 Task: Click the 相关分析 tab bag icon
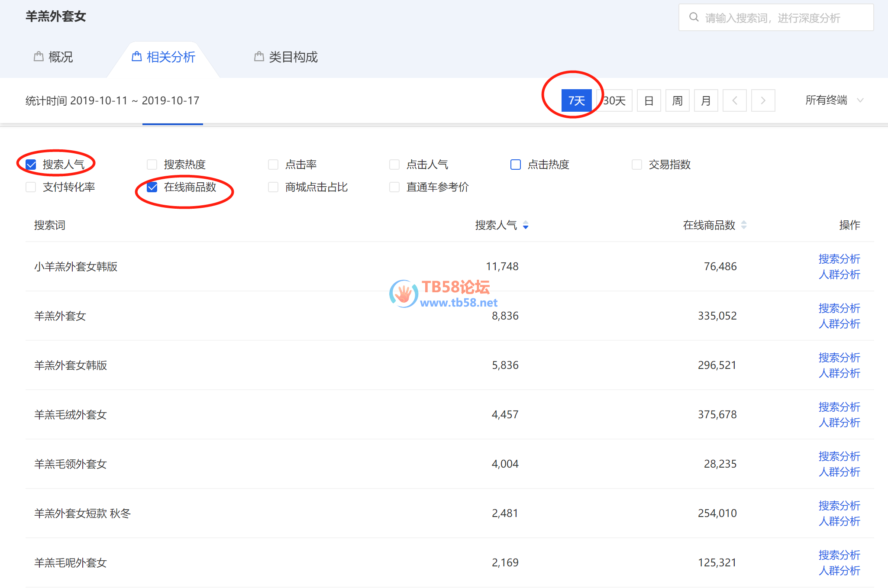pos(137,57)
